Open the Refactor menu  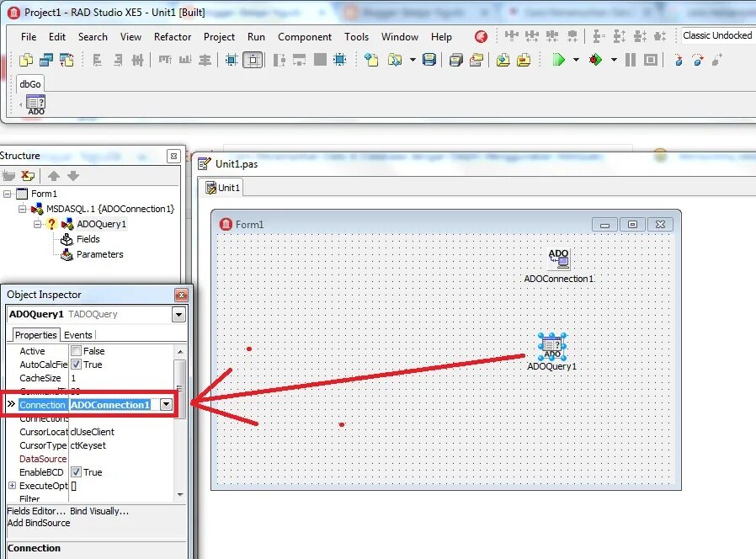[173, 37]
